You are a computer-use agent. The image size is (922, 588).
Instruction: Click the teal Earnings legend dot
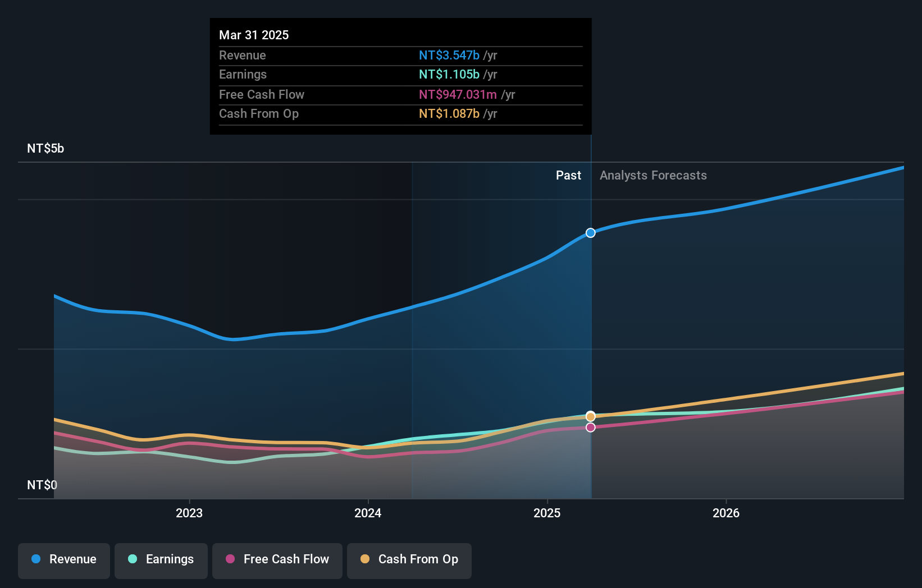pos(133,559)
